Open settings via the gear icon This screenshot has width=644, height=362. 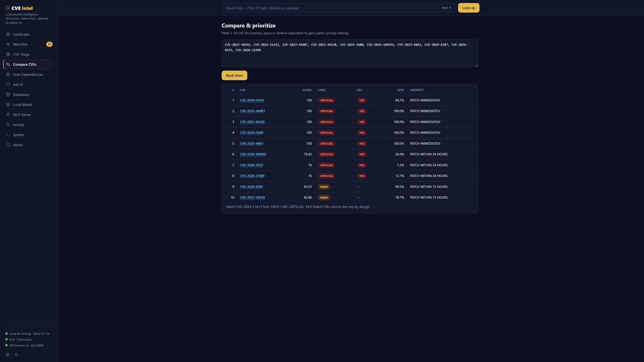[8, 354]
